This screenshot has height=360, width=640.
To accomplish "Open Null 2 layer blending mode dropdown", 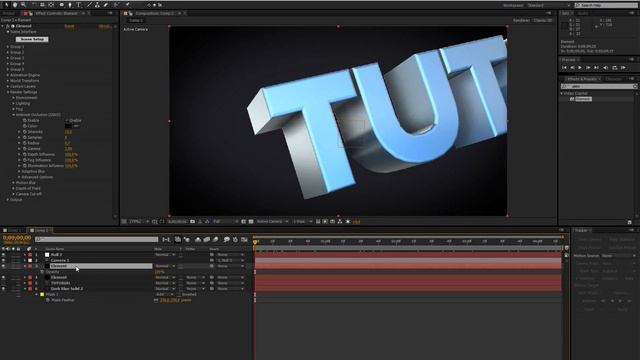I will [x=165, y=255].
